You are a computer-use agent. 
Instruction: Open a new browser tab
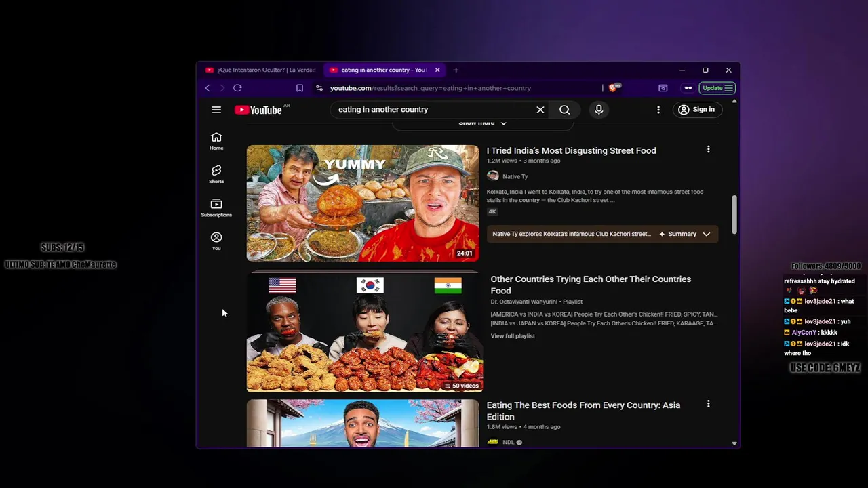(456, 70)
